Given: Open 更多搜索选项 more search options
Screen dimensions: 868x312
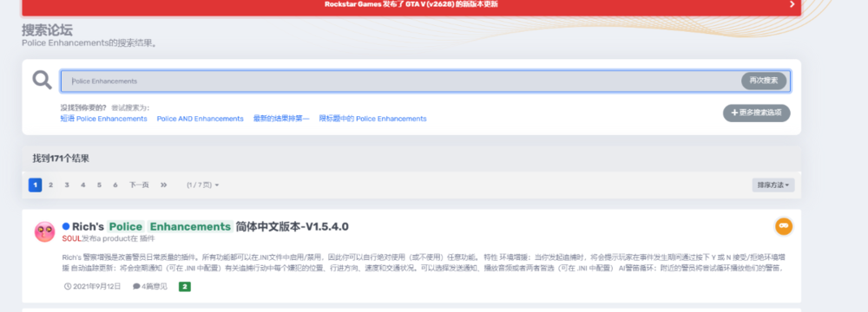Looking at the screenshot, I should click(756, 113).
